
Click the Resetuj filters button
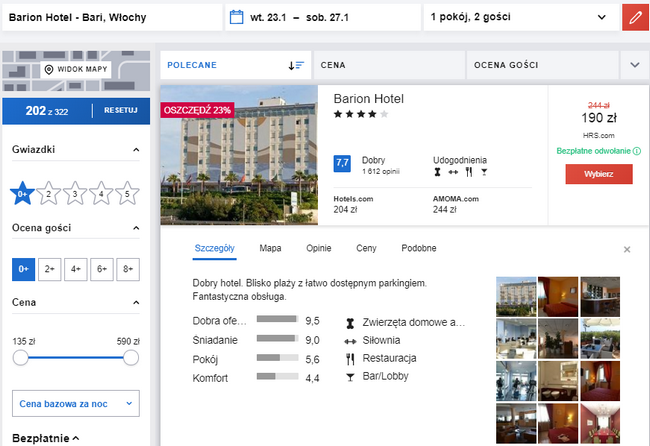121,110
